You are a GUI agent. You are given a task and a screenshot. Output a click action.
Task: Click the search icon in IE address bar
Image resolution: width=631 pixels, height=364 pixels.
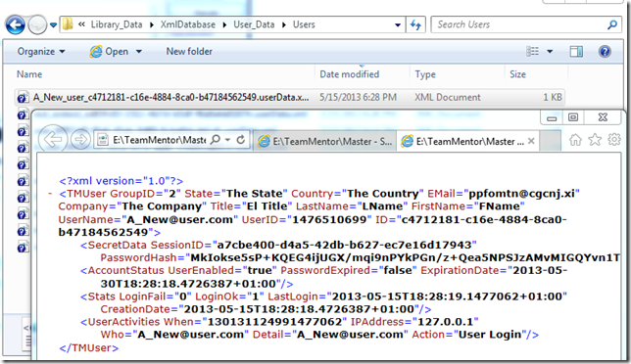[216, 139]
